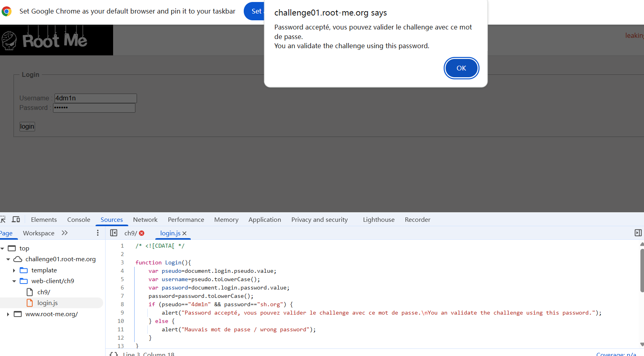
Task: Select www.root-me.org/ in the tree
Action: pyautogui.click(x=52, y=314)
